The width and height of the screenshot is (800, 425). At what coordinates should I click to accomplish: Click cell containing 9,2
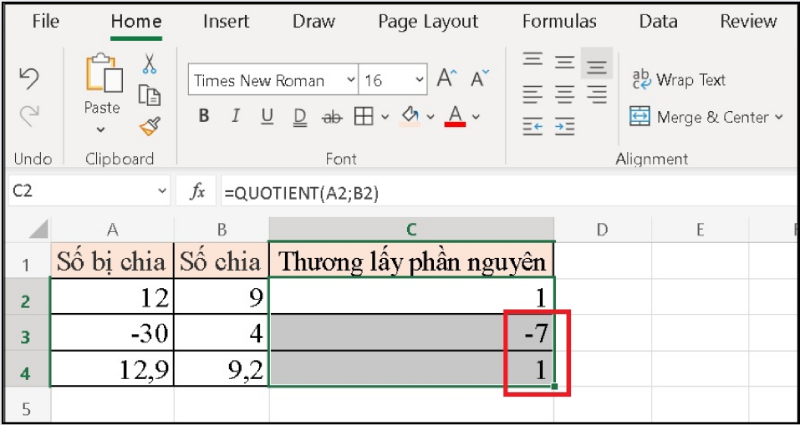(x=221, y=369)
